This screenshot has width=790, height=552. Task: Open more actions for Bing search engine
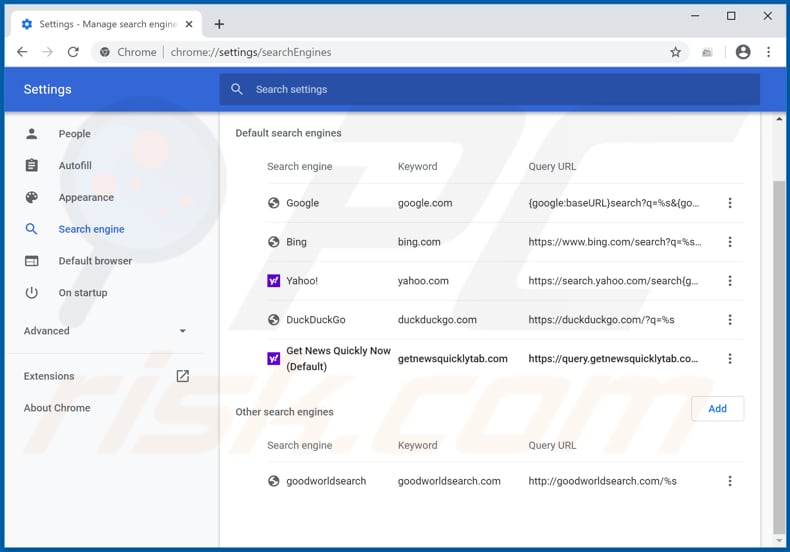tap(730, 242)
